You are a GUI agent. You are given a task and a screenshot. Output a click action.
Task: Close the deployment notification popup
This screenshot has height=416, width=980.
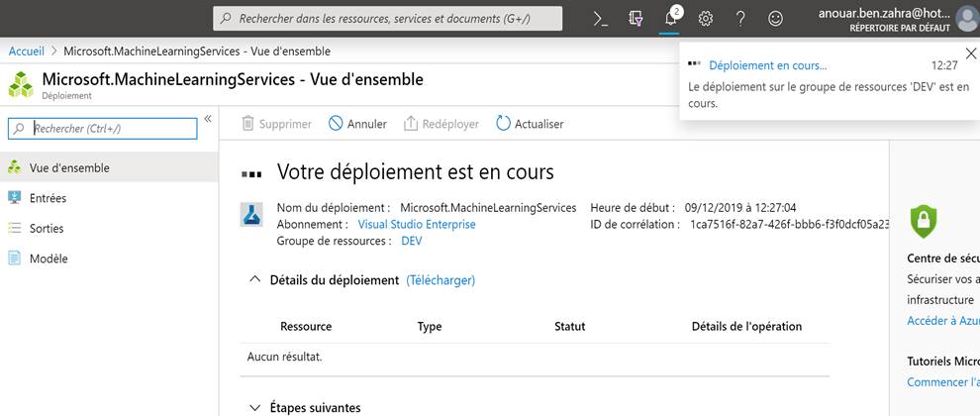[x=970, y=53]
